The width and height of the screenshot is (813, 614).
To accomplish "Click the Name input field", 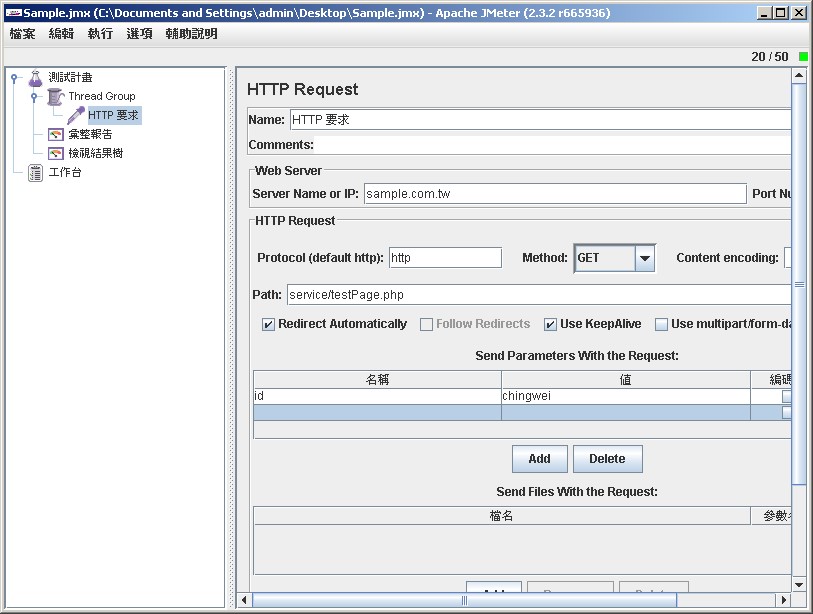I will point(540,120).
